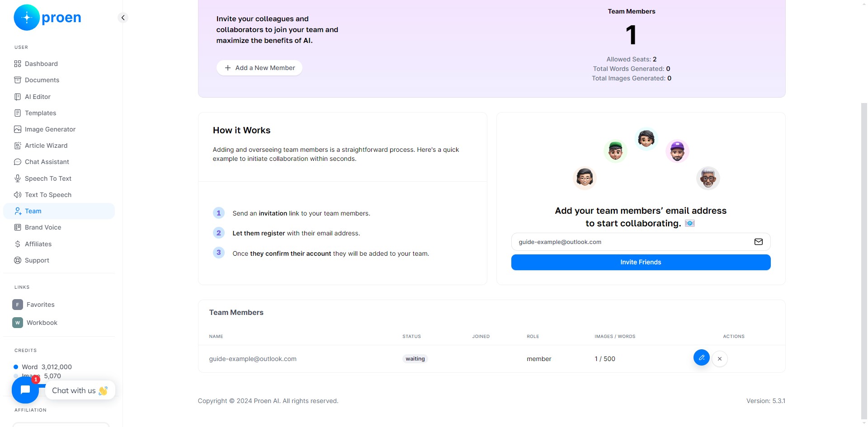Image resolution: width=868 pixels, height=427 pixels.
Task: Click the Templates page icon
Action: tap(18, 113)
